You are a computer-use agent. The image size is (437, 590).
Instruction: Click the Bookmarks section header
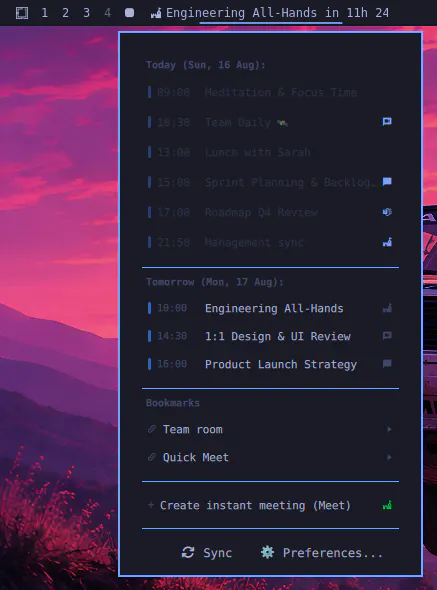tap(173, 403)
